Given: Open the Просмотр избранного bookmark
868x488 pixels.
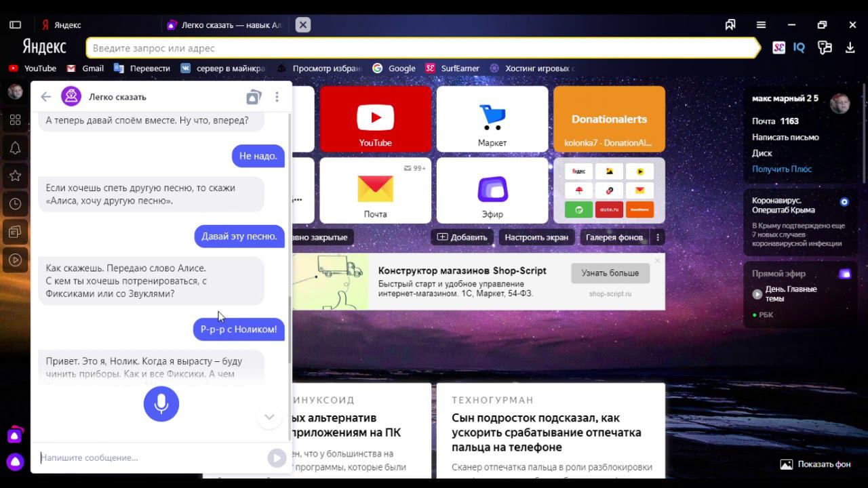Looking at the screenshot, I should (x=319, y=68).
